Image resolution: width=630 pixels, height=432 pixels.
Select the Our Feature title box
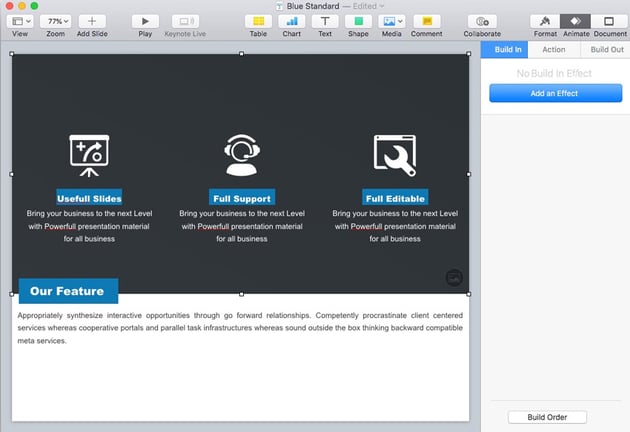tap(67, 291)
